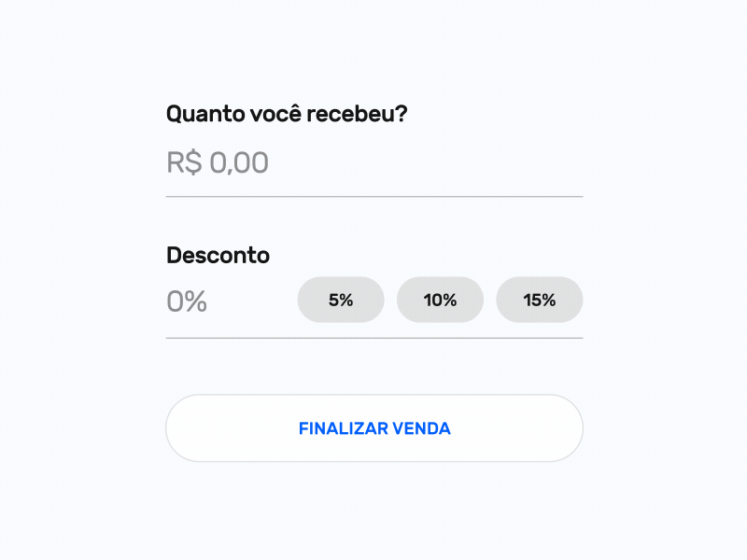Pick the last discount chip labeled 15%
747x560 pixels.
pos(540,300)
